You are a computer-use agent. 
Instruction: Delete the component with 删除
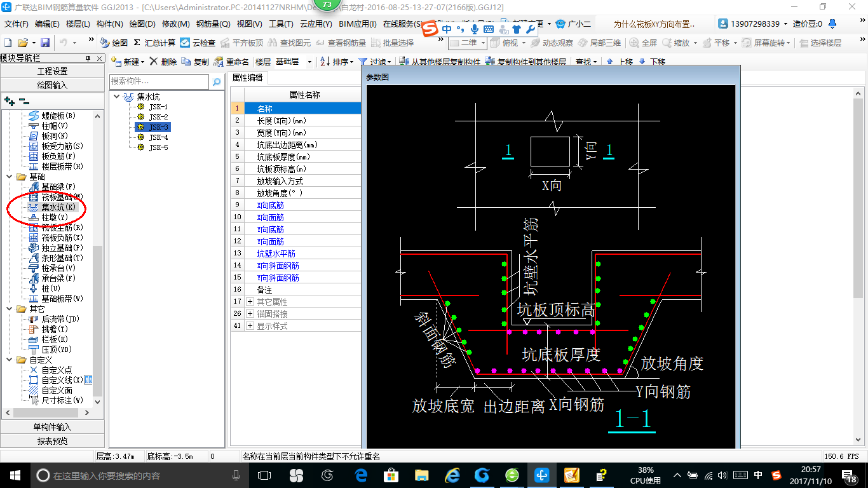163,62
